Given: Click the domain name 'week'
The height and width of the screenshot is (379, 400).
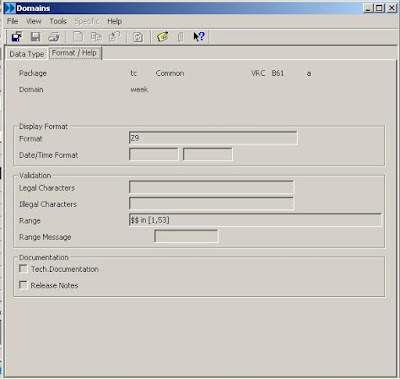Looking at the screenshot, I should point(139,89).
